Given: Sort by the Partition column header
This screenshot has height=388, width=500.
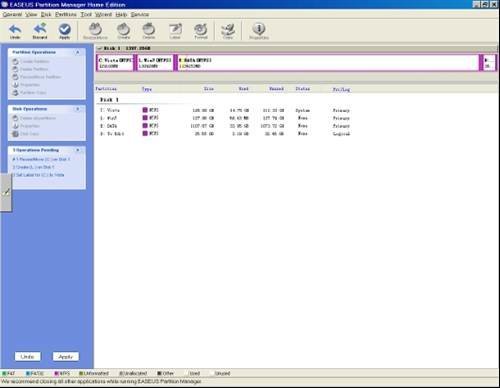Looking at the screenshot, I should (106, 89).
